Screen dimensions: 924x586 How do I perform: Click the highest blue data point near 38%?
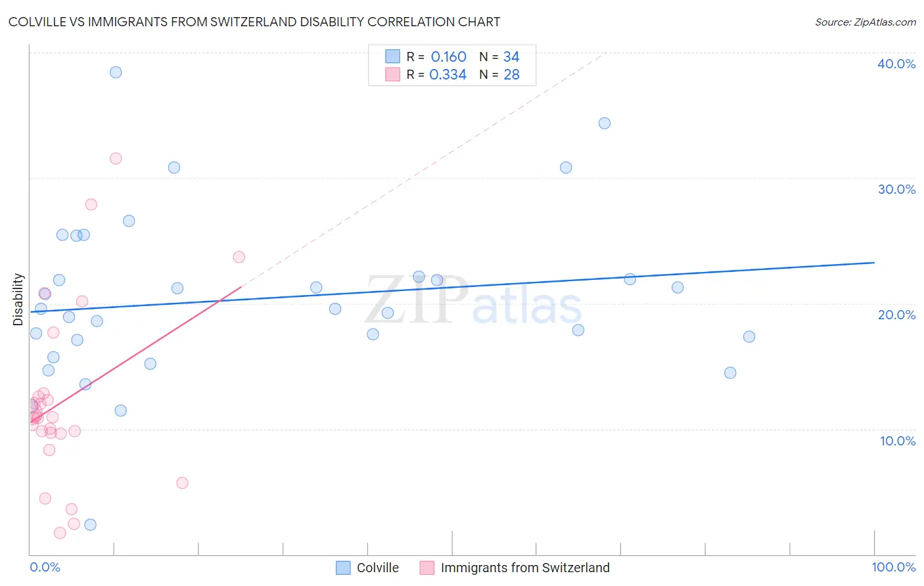click(x=116, y=72)
